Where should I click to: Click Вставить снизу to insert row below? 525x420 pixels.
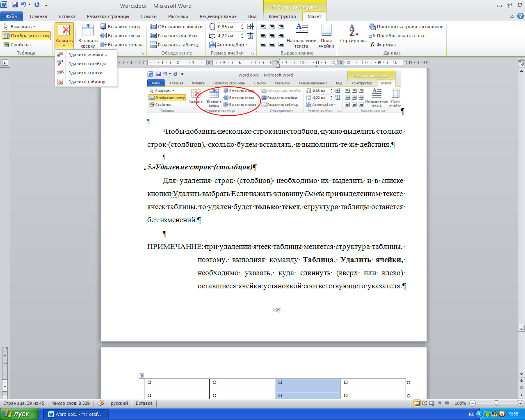coord(120,27)
